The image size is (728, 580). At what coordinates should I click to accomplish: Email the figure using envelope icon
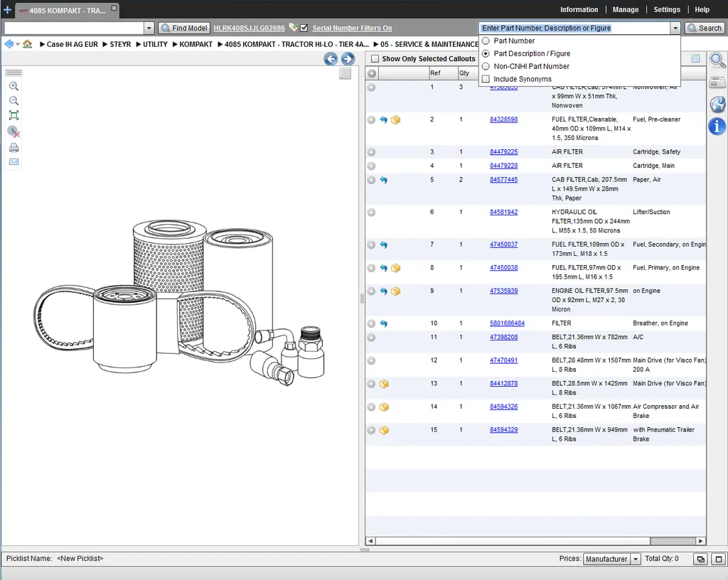pos(14,162)
